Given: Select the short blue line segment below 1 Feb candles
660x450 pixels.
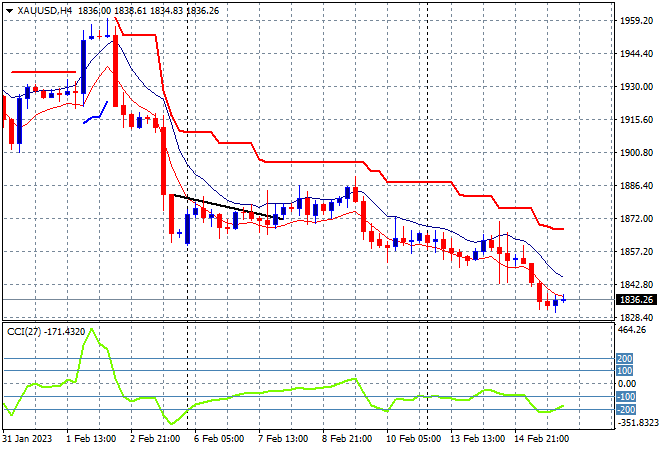Looking at the screenshot, I should click(x=96, y=113).
